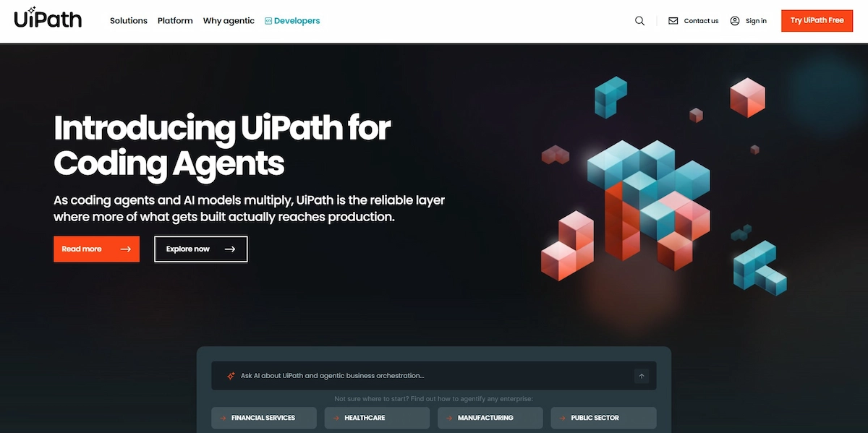Click the arrow on Read more button

(125, 249)
